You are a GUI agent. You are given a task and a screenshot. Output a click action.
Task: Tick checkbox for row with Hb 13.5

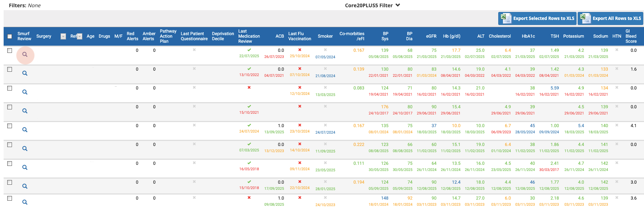pos(10,164)
